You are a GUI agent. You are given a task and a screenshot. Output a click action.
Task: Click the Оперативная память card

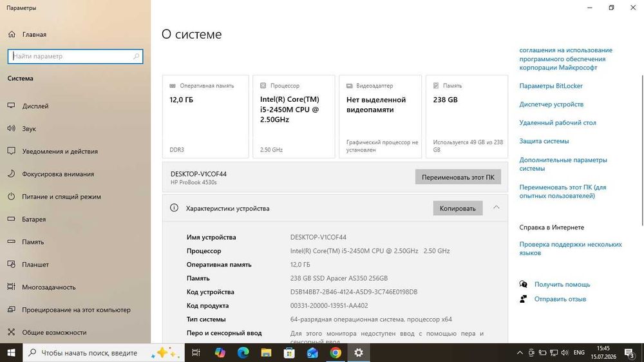(205, 117)
